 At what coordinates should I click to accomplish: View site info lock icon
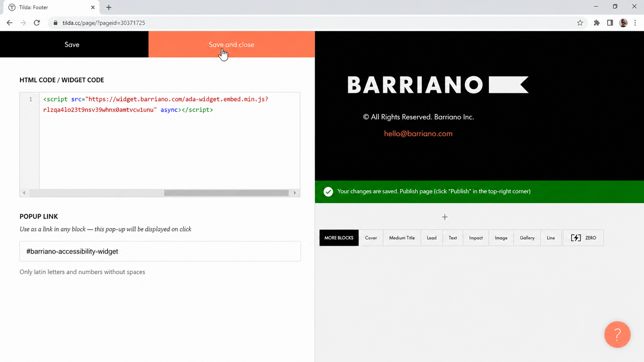pos(55,23)
